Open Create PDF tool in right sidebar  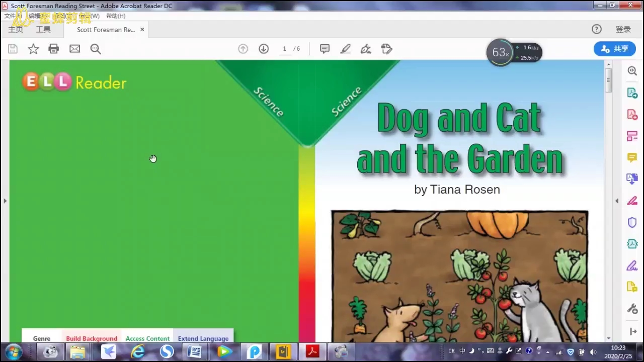632,115
